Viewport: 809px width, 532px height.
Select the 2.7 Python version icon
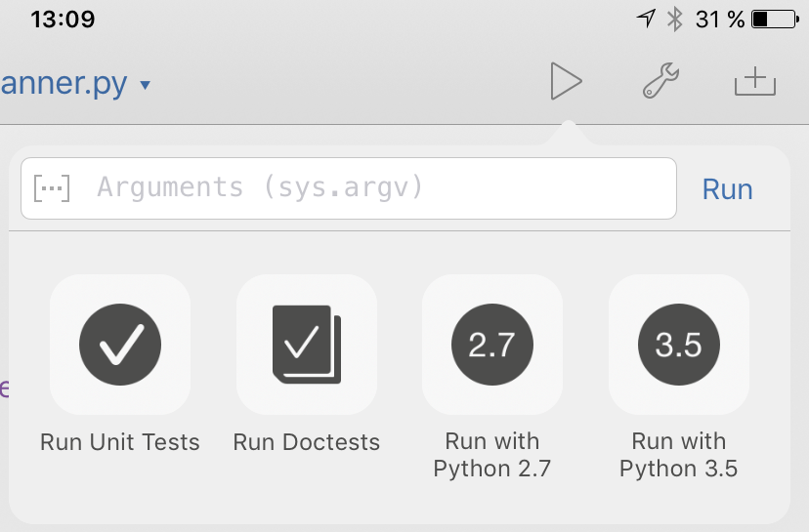tap(492, 345)
